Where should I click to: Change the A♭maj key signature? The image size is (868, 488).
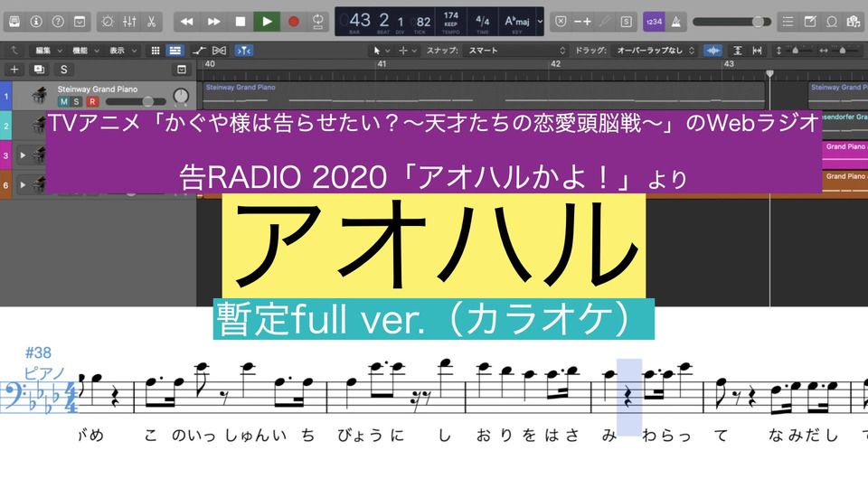(517, 21)
